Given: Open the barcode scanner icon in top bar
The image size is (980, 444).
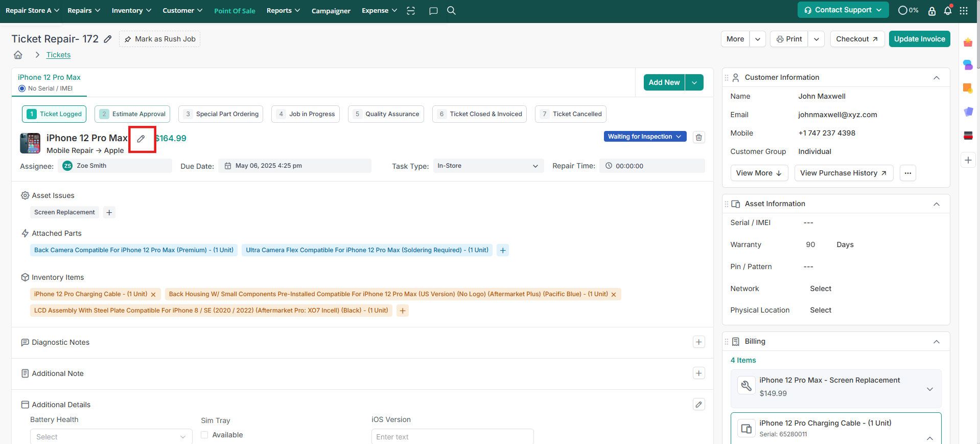Looking at the screenshot, I should coord(411,11).
